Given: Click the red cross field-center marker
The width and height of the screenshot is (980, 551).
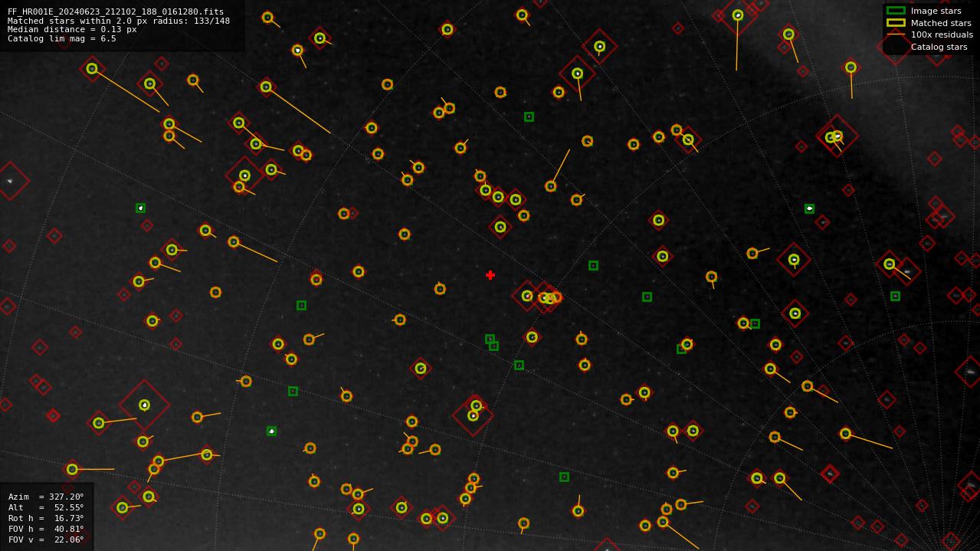Looking at the screenshot, I should 490,275.
